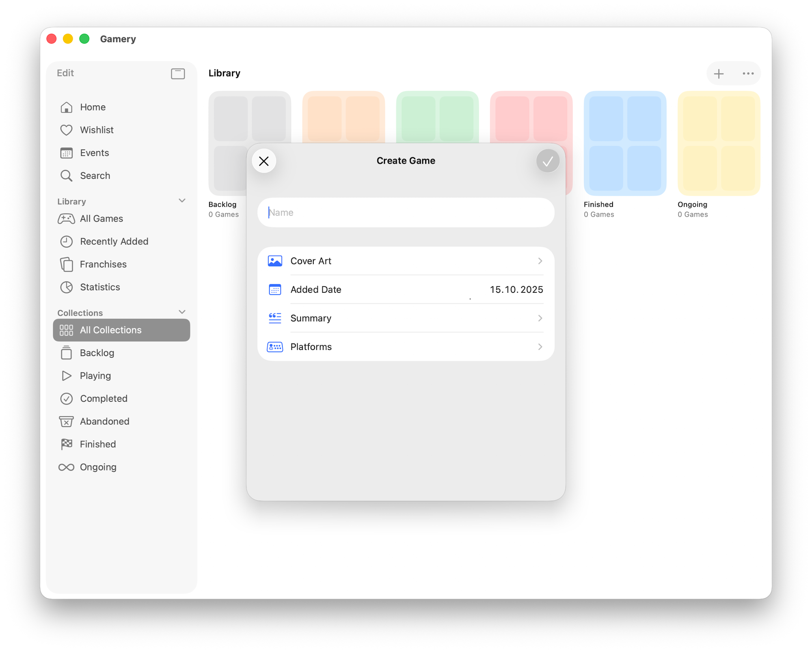The height and width of the screenshot is (652, 812).
Task: Click the sidebar Edit button
Action: [65, 73]
